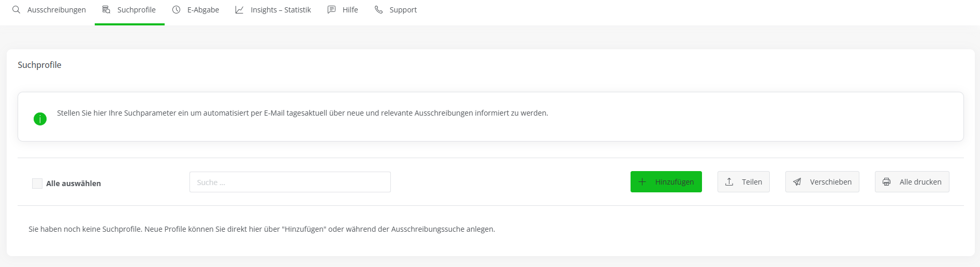Focus the 'Suche ...' search field

click(290, 182)
